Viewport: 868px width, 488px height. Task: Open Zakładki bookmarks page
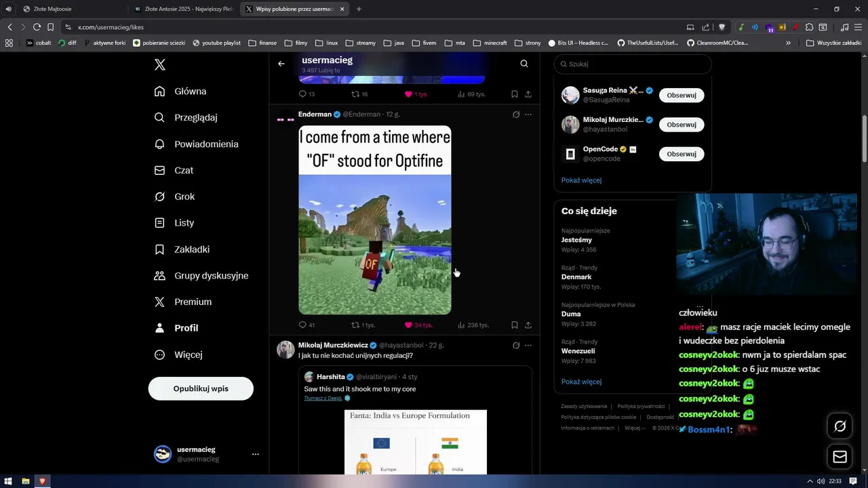tap(182, 249)
